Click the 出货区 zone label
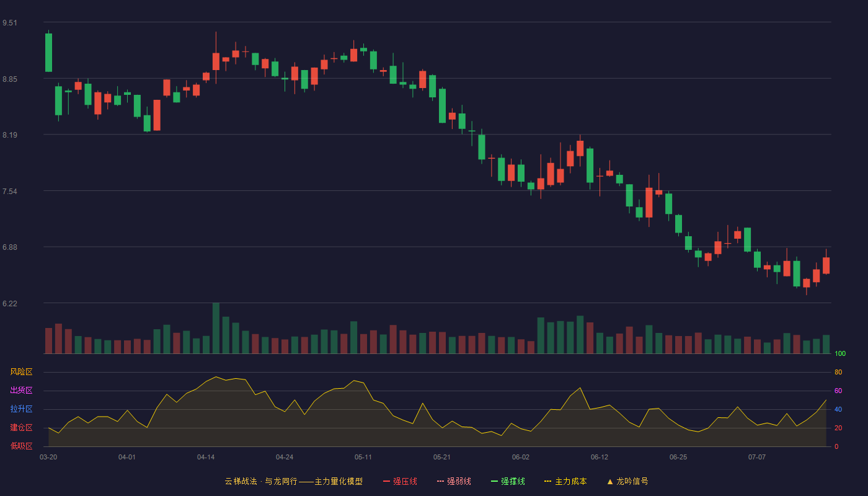This screenshot has height=496, width=868. tap(21, 391)
